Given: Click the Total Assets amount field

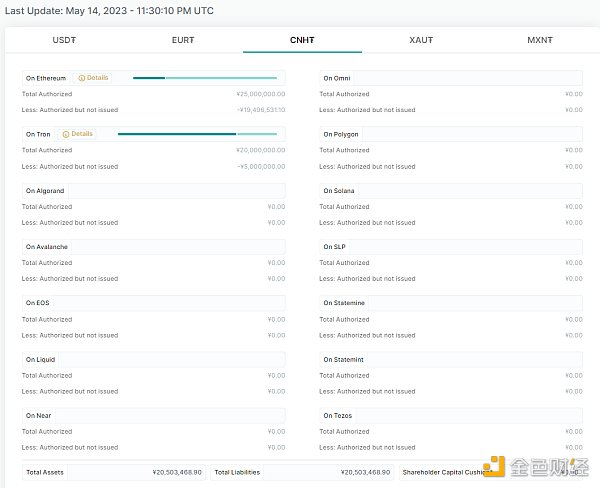Looking at the screenshot, I should [x=138, y=472].
